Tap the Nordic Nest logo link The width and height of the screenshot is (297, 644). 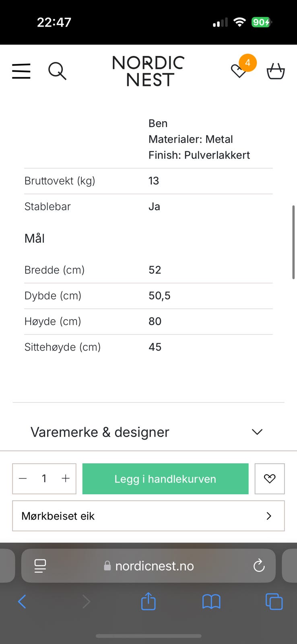coord(148,71)
